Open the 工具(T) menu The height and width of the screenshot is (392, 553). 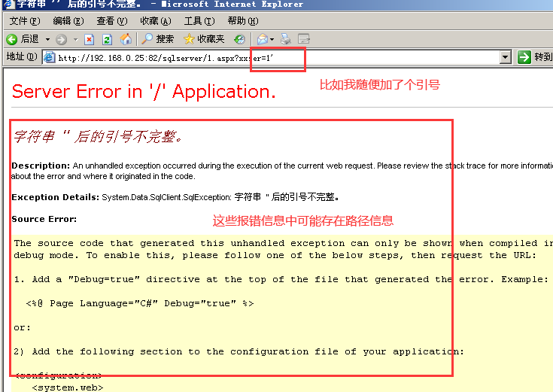coord(199,21)
